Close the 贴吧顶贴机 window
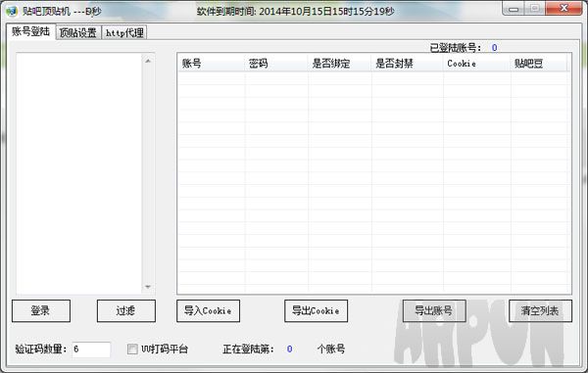The width and height of the screenshot is (588, 373). (x=563, y=8)
